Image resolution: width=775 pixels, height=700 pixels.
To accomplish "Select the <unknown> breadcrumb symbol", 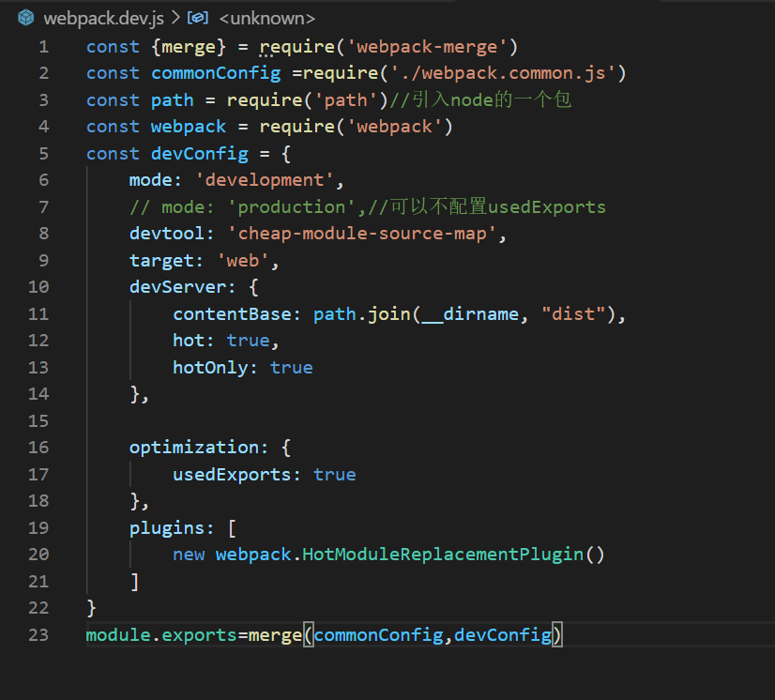I will [x=266, y=19].
